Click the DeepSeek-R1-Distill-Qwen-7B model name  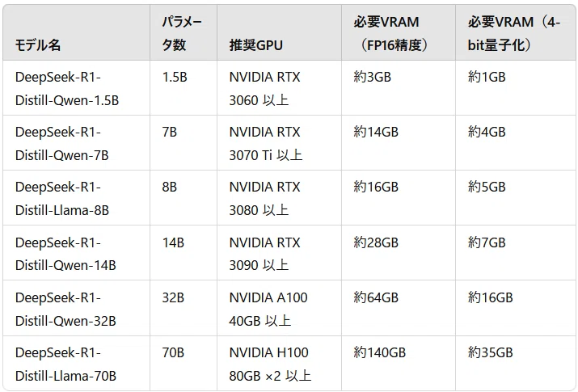62,143
